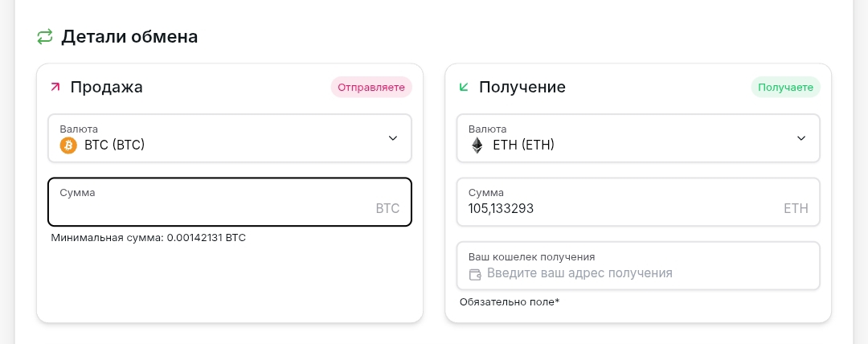
Task: Click the Отправляете badge
Action: click(x=371, y=87)
